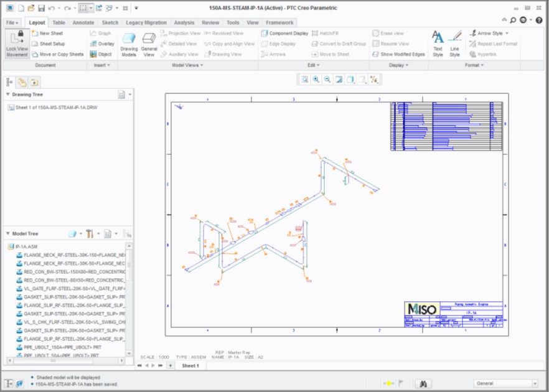Add a new sheet with plus button
549x392 pixels.
pos(170,365)
